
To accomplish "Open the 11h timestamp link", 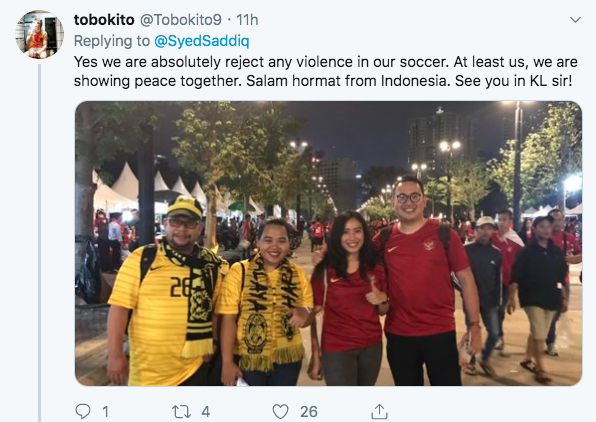I will pyautogui.click(x=247, y=20).
